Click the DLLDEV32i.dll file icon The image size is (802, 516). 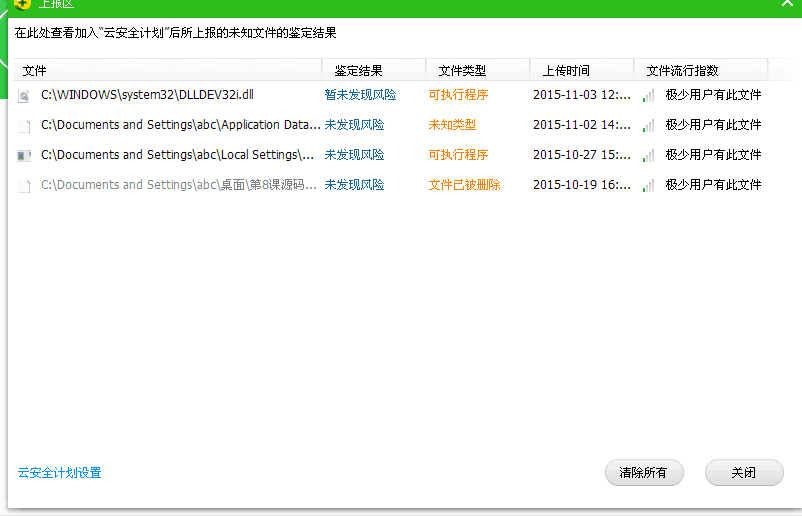point(24,96)
